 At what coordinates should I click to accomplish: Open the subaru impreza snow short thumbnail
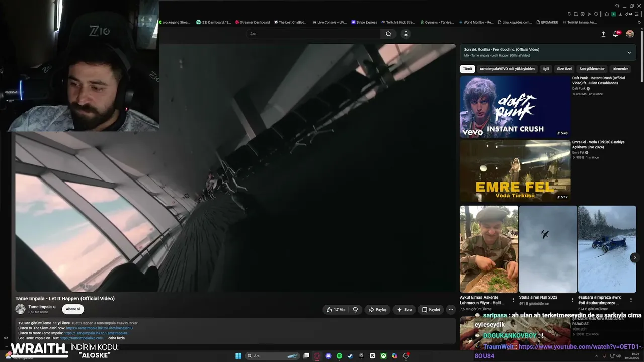click(x=607, y=249)
